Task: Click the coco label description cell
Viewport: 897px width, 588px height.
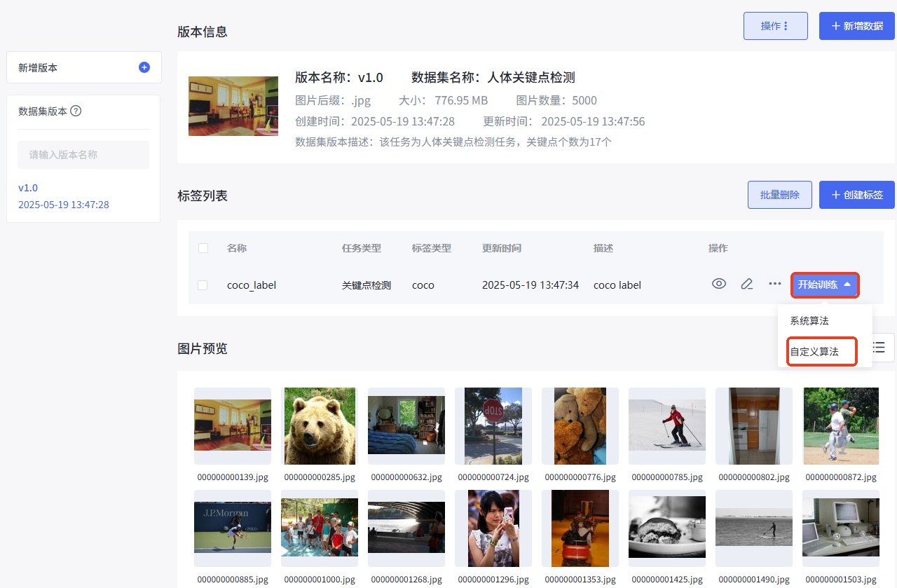Action: [x=617, y=285]
